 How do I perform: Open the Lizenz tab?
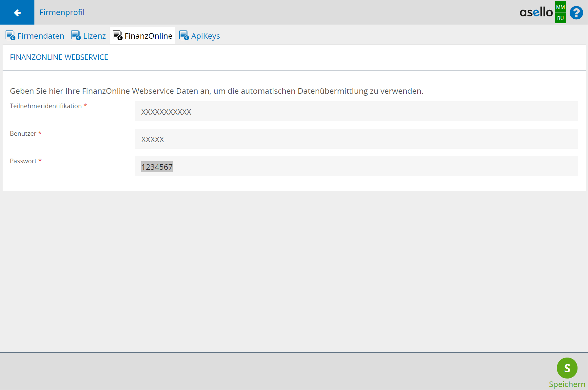pyautogui.click(x=94, y=36)
